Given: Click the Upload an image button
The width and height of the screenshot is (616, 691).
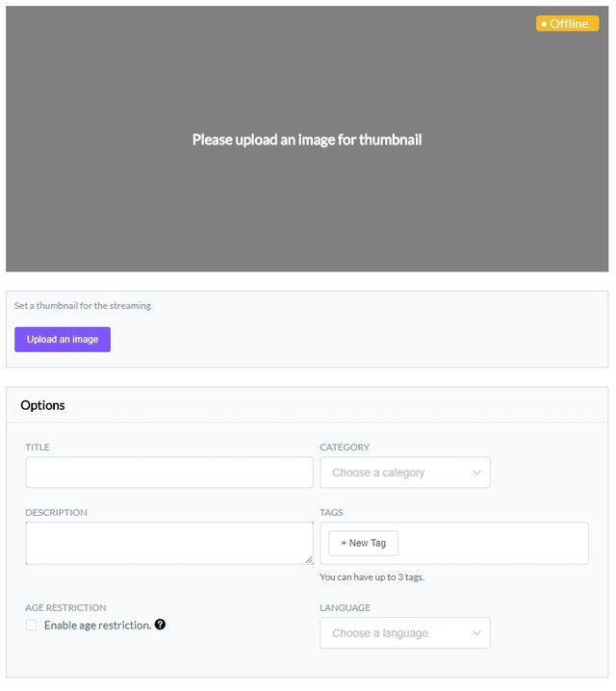Looking at the screenshot, I should [x=63, y=340].
